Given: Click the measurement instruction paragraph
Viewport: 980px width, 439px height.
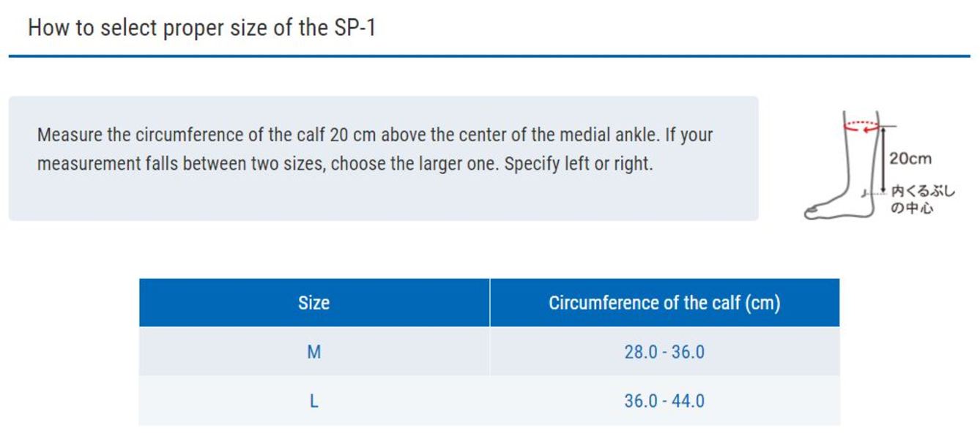Looking at the screenshot, I should coord(375,149).
